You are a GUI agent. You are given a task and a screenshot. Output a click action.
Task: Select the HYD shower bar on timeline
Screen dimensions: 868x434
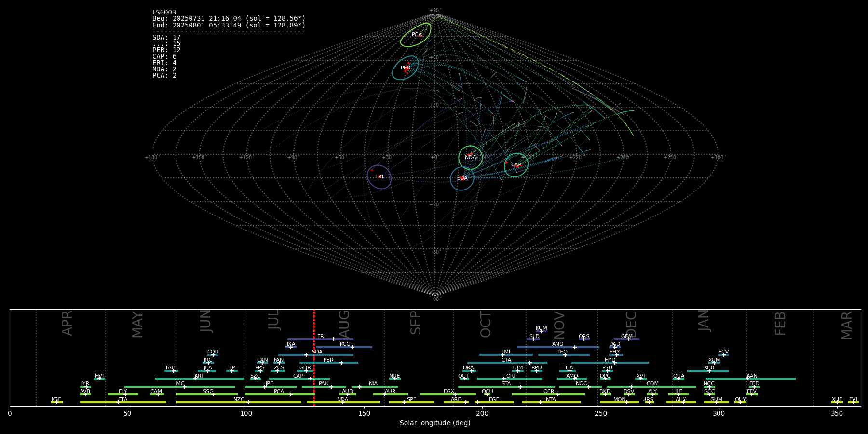point(610,363)
